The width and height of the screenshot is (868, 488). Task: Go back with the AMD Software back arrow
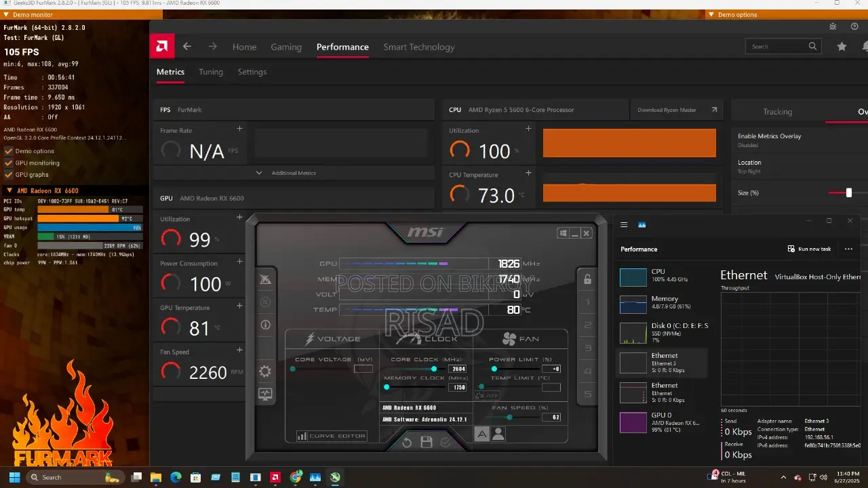point(187,47)
